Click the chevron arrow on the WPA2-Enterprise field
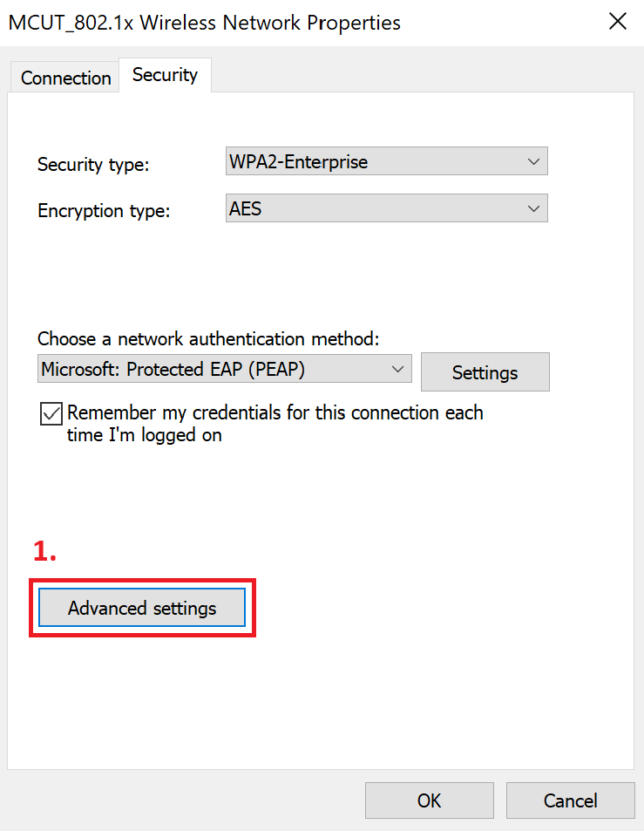Image resolution: width=644 pixels, height=831 pixels. tap(534, 162)
